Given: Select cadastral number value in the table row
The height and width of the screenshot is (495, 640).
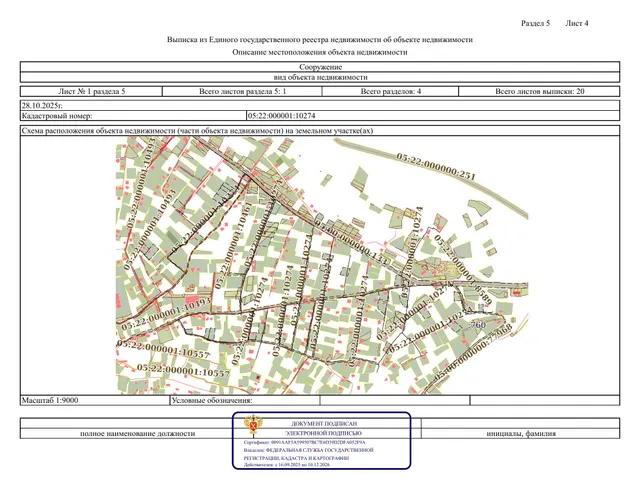Looking at the screenshot, I should (x=282, y=116).
